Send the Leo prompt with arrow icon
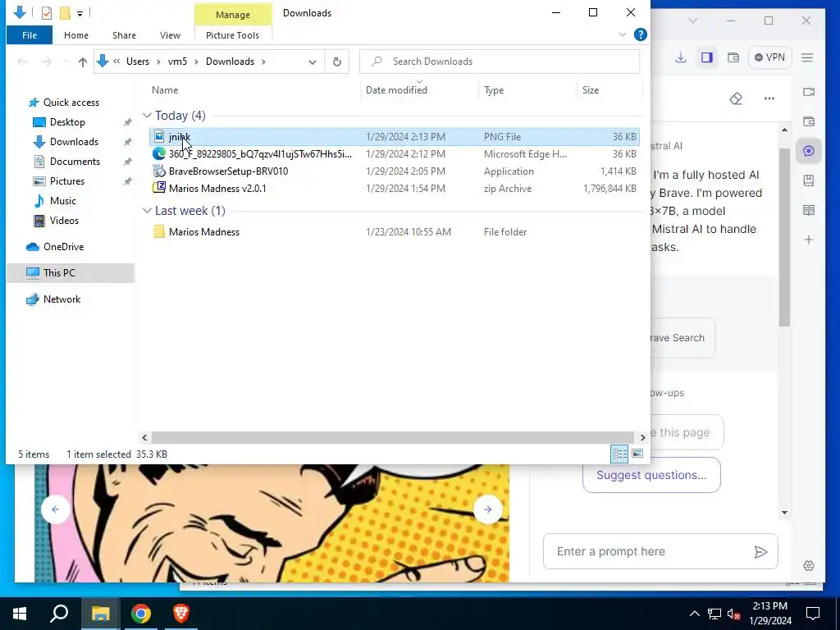840x630 pixels. pos(760,552)
